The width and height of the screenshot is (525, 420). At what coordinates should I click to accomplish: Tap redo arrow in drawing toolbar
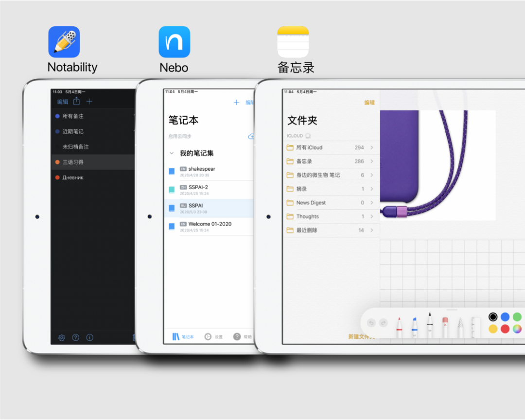[x=384, y=323]
